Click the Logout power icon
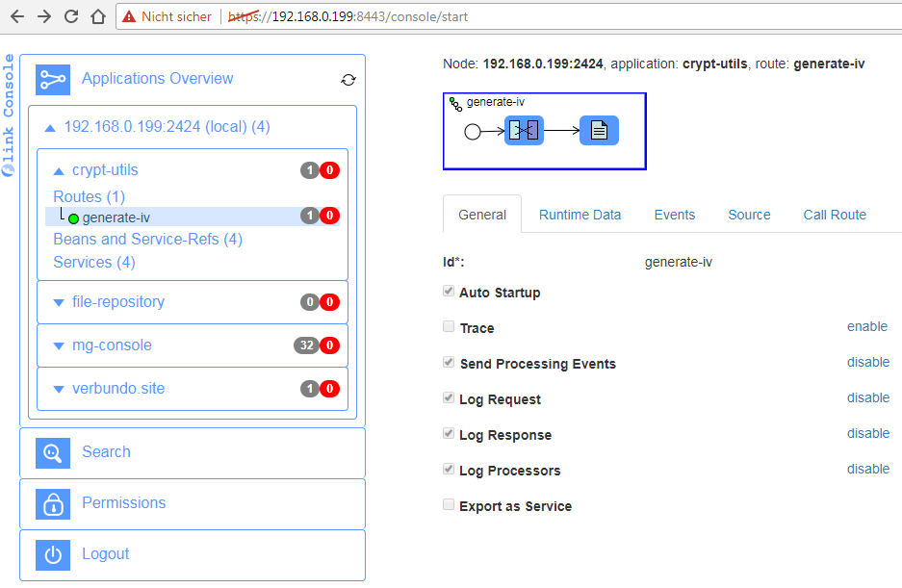Viewport: 902px width, 588px height. [53, 554]
